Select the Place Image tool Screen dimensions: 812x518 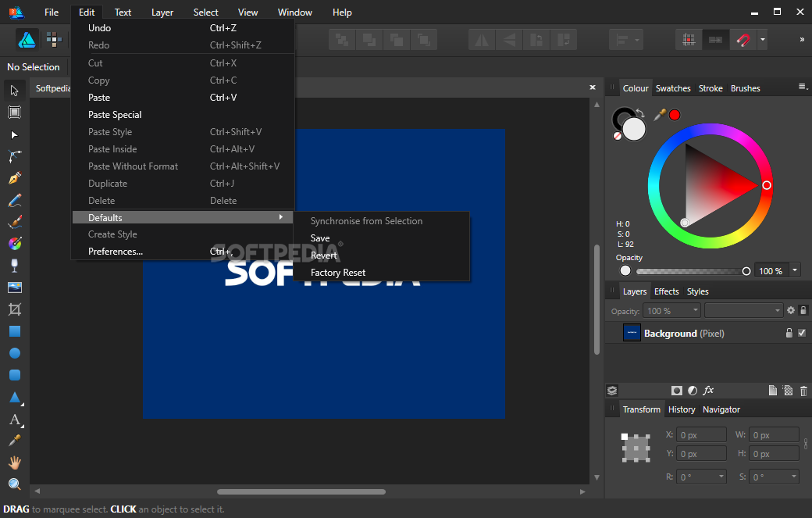pos(15,288)
